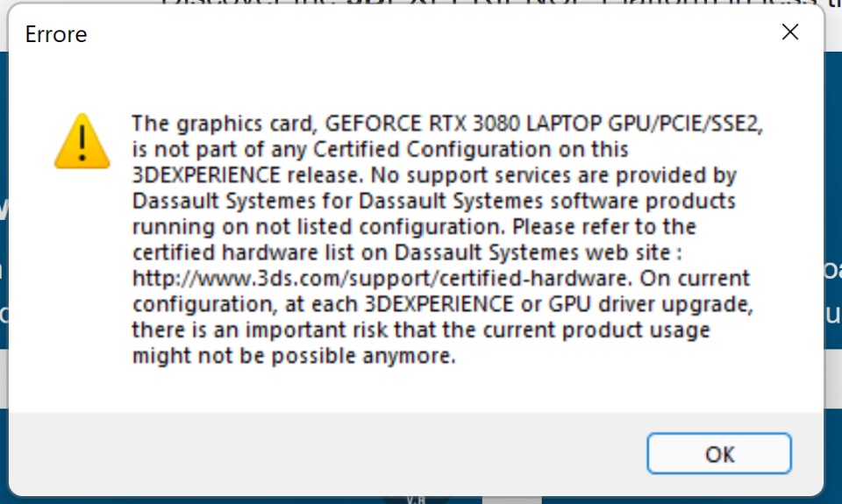Click the OK button

[x=719, y=454]
